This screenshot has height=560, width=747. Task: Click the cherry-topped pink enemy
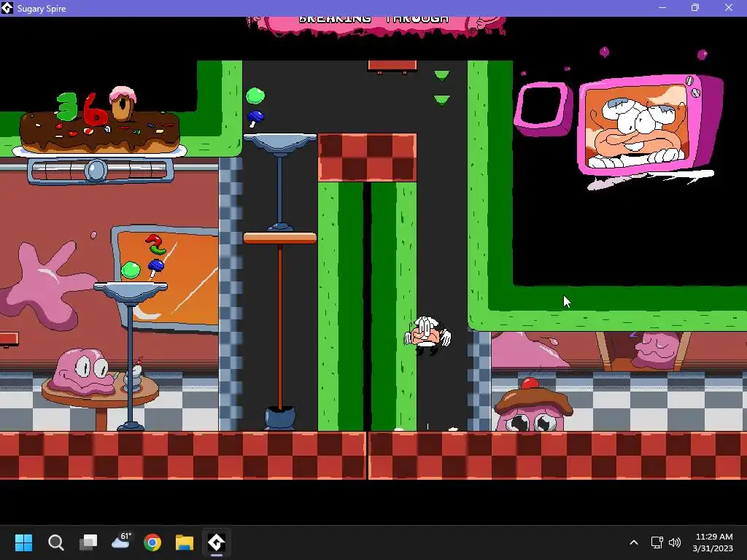pyautogui.click(x=533, y=405)
